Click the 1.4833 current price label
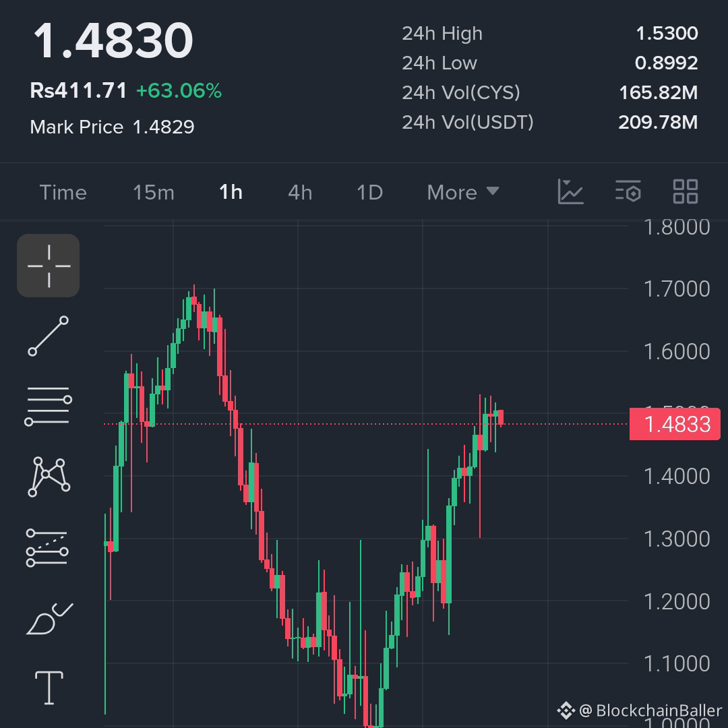This screenshot has width=728, height=728. 675,424
